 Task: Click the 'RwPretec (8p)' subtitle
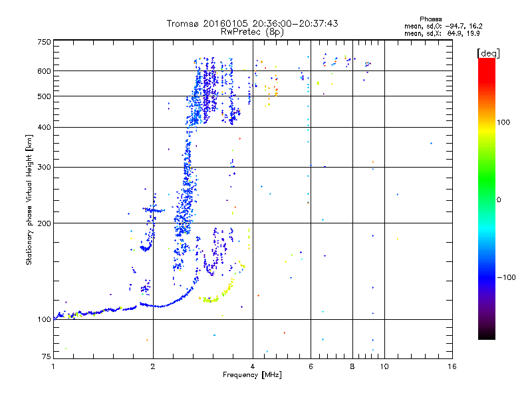[x=252, y=32]
